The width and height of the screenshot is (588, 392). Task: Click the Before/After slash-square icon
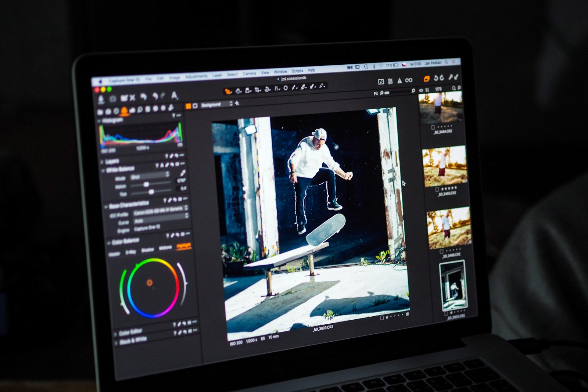tap(381, 82)
